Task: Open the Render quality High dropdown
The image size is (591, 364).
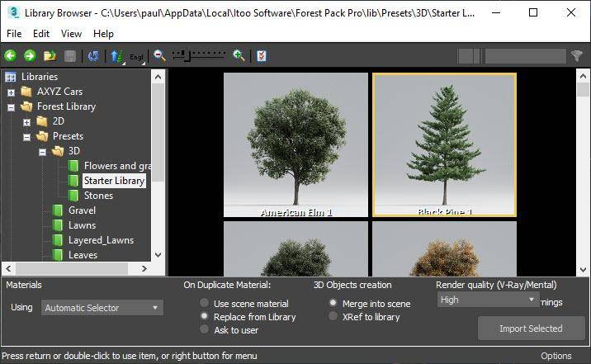Action: (x=487, y=300)
